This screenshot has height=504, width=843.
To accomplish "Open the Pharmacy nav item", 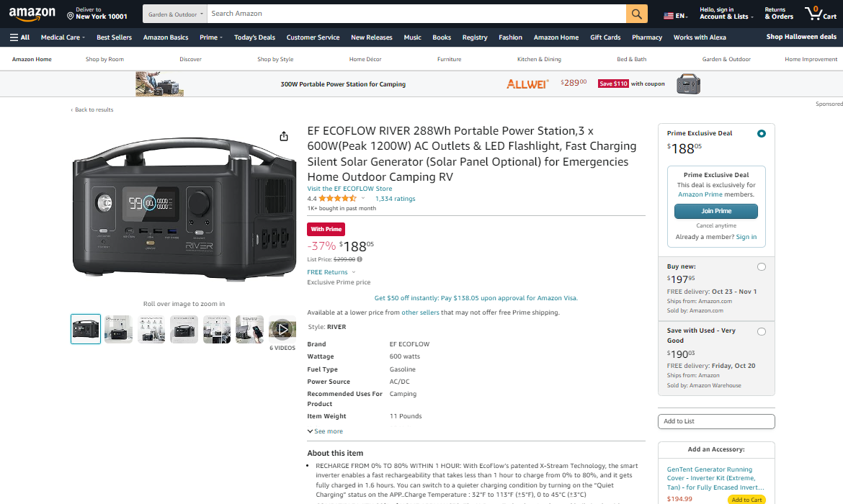I will coord(647,37).
